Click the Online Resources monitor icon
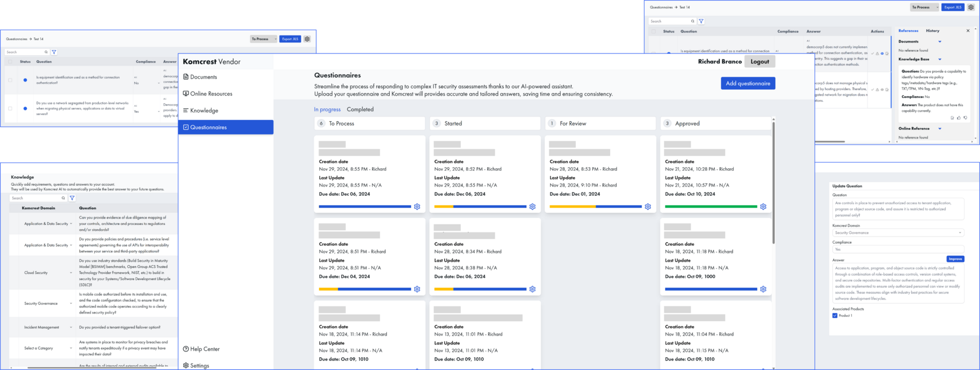The width and height of the screenshot is (980, 370). tap(186, 94)
